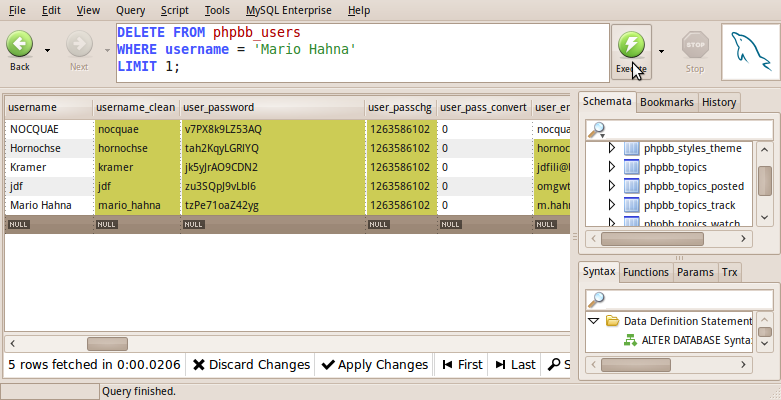
Task: Click the greyed Next arrow icon
Action: 79,44
